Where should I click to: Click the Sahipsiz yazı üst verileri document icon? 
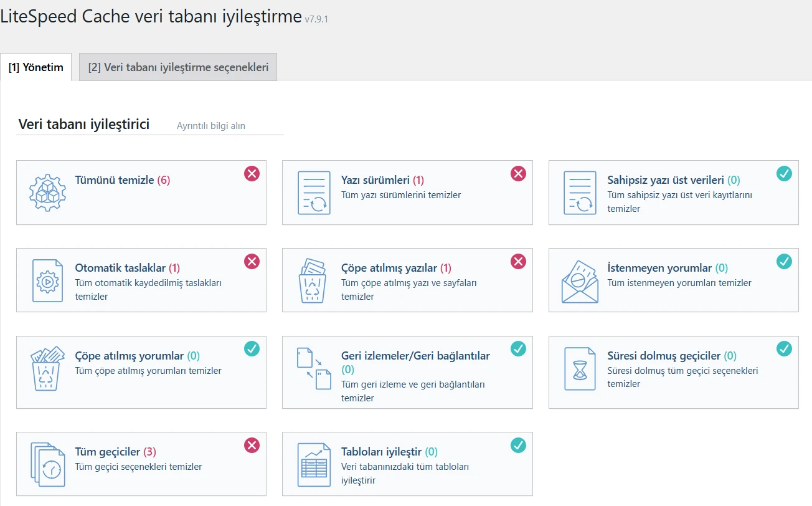tap(580, 193)
